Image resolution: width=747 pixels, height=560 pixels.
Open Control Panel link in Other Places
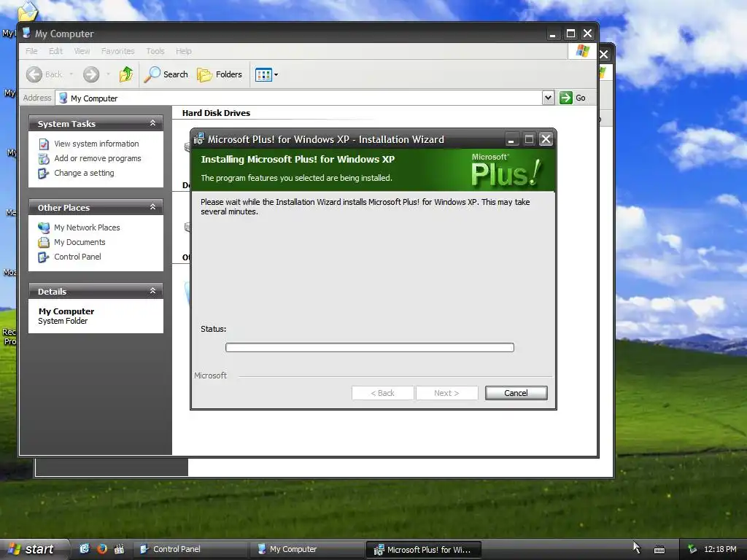[x=77, y=257]
